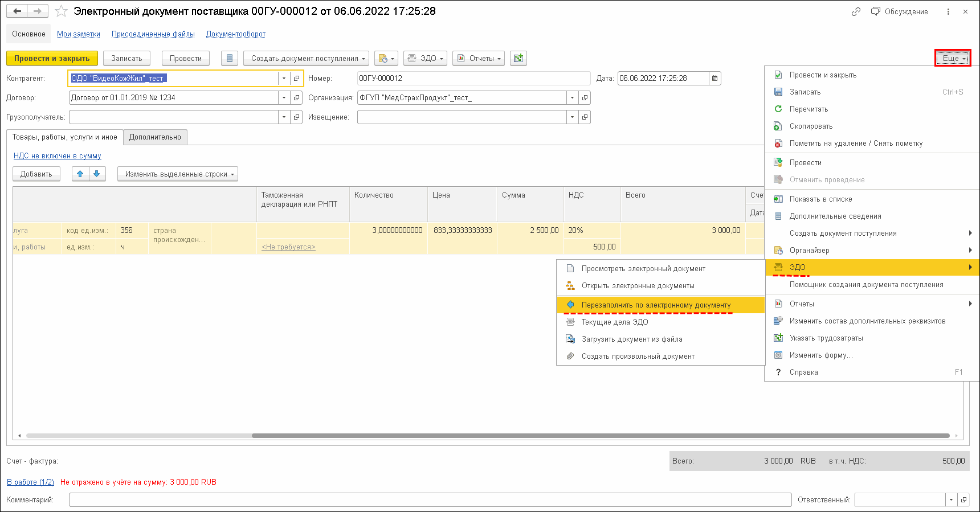Screen dimensions: 980x512
Task: Switch to the Дополнительно tab
Action: click(x=155, y=137)
